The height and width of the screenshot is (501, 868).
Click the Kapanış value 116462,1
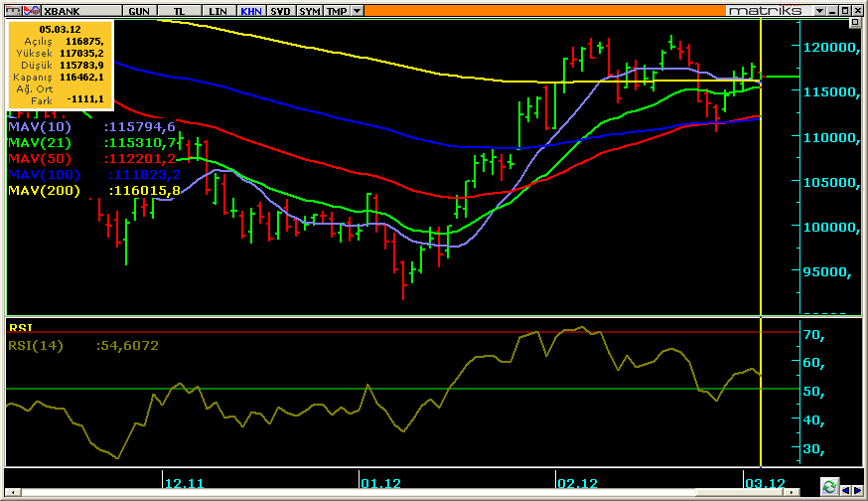click(x=81, y=77)
